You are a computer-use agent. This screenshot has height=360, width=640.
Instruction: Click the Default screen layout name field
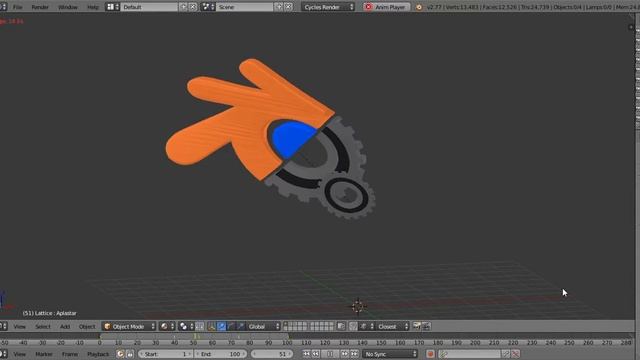tap(149, 7)
